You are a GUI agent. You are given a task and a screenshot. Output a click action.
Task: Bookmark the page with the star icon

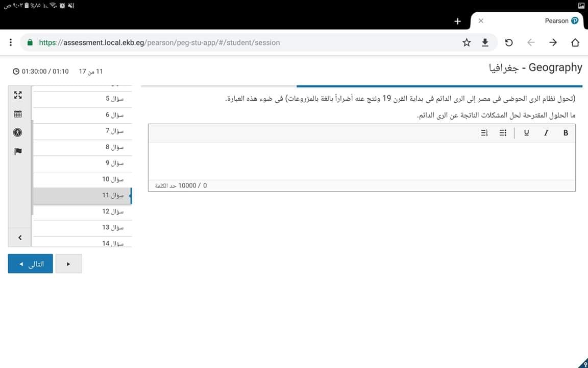466,42
